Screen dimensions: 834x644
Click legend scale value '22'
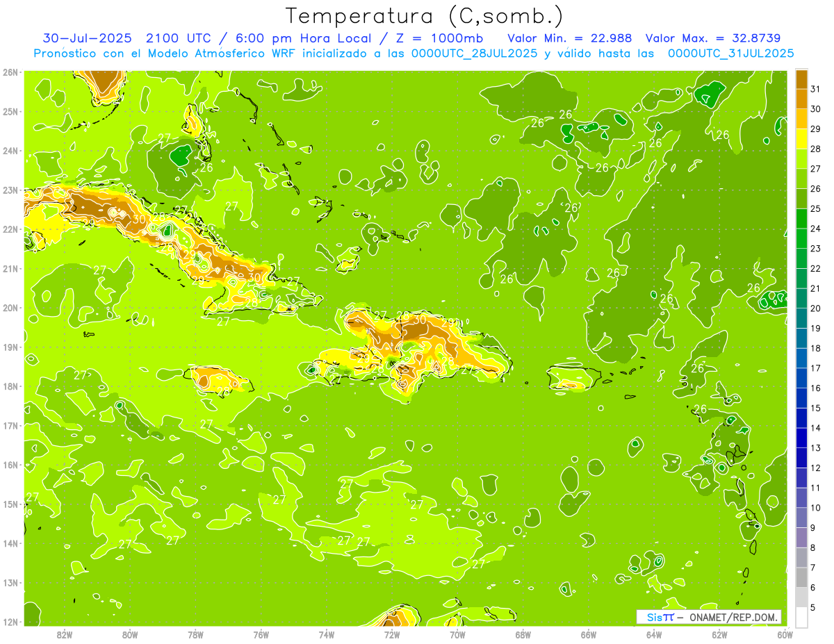(x=815, y=269)
